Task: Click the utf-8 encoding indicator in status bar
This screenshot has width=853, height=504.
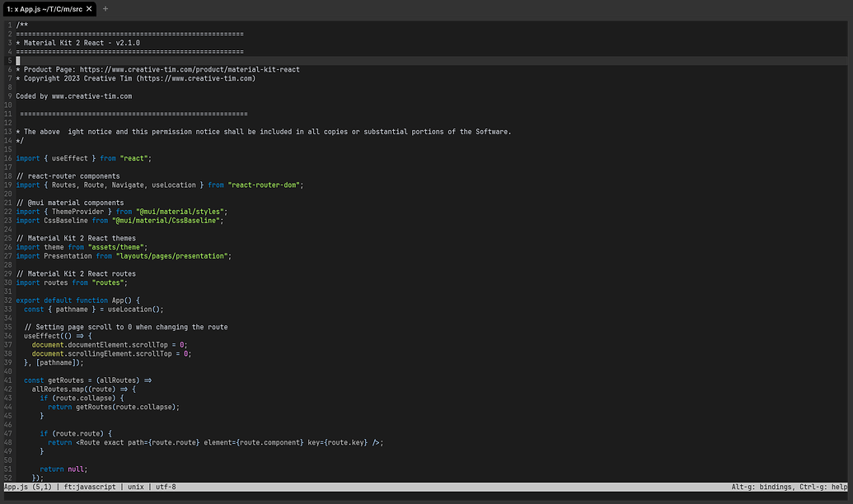Action: 165,486
